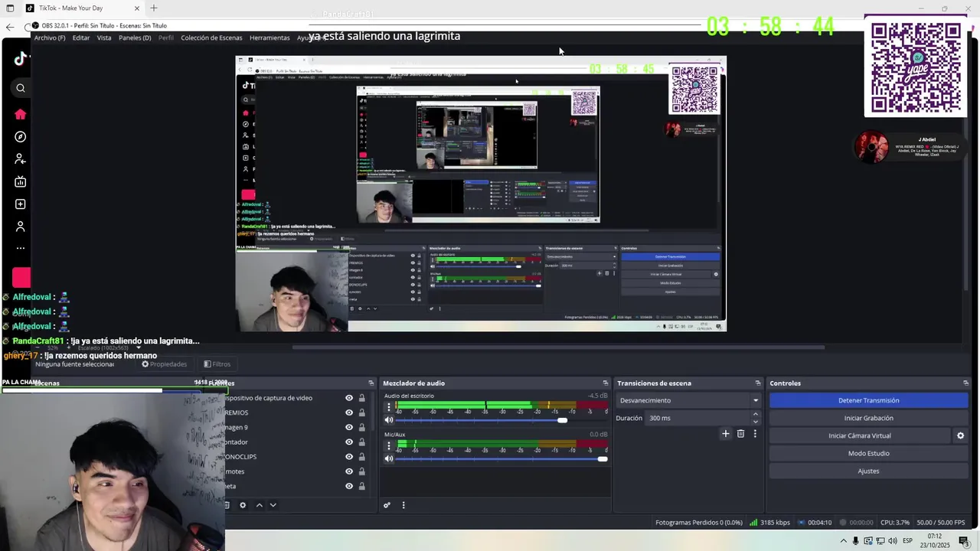Enable Modo Estudio
The width and height of the screenshot is (980, 551).
[868, 453]
